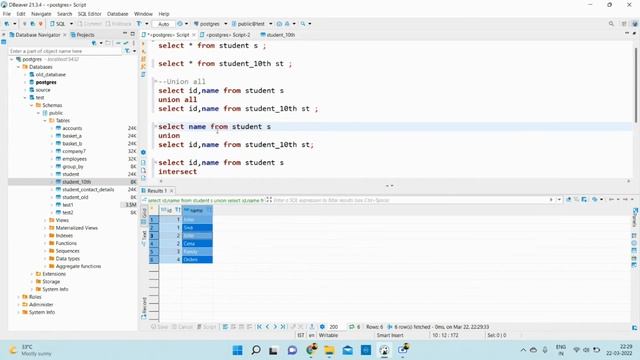
Task: Collapse the Schemas folder
Action: pyautogui.click(x=31, y=105)
